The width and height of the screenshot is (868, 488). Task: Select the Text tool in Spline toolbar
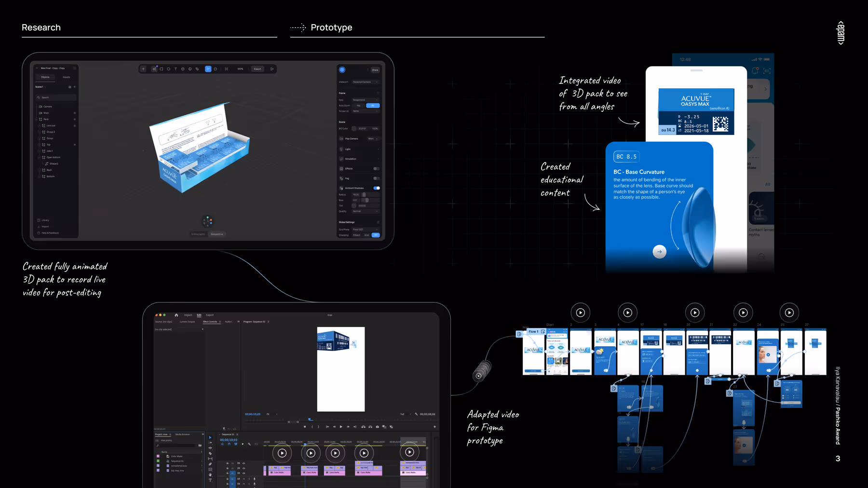[x=176, y=69]
